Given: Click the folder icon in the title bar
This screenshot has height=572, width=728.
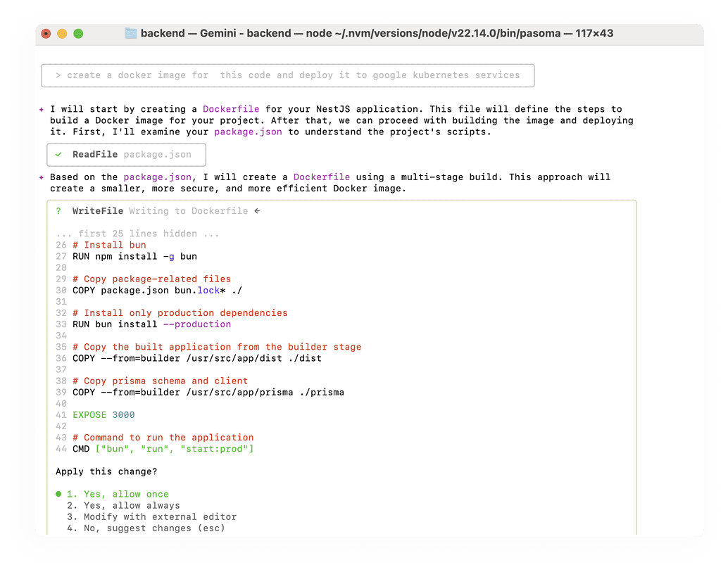Looking at the screenshot, I should tap(131, 32).
